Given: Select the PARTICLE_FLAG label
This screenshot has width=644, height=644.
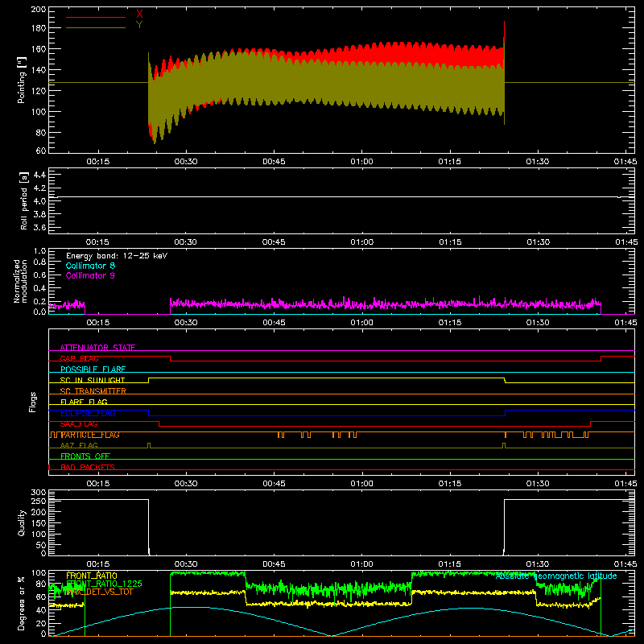Looking at the screenshot, I should tap(90, 435).
